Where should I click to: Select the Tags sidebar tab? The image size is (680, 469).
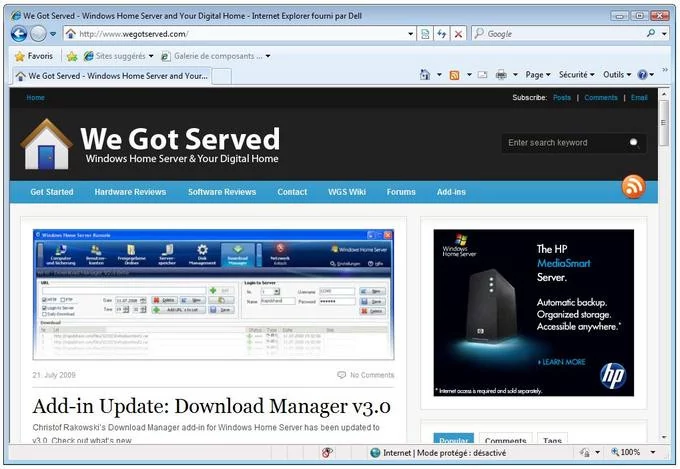[552, 439]
